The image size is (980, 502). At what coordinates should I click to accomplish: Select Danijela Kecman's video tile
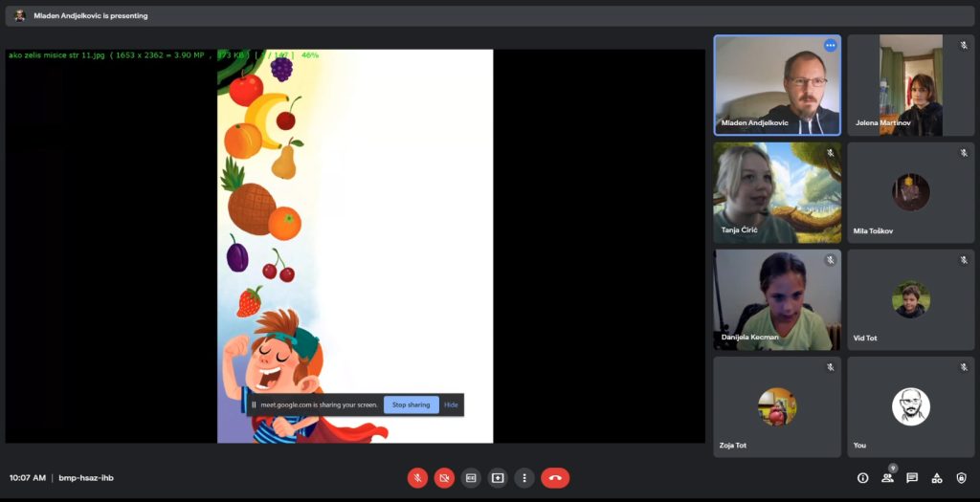pos(777,299)
